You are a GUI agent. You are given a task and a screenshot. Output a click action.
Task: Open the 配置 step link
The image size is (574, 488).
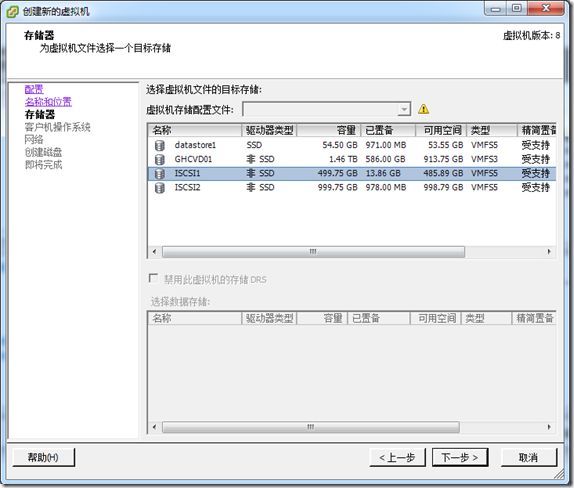(34, 89)
